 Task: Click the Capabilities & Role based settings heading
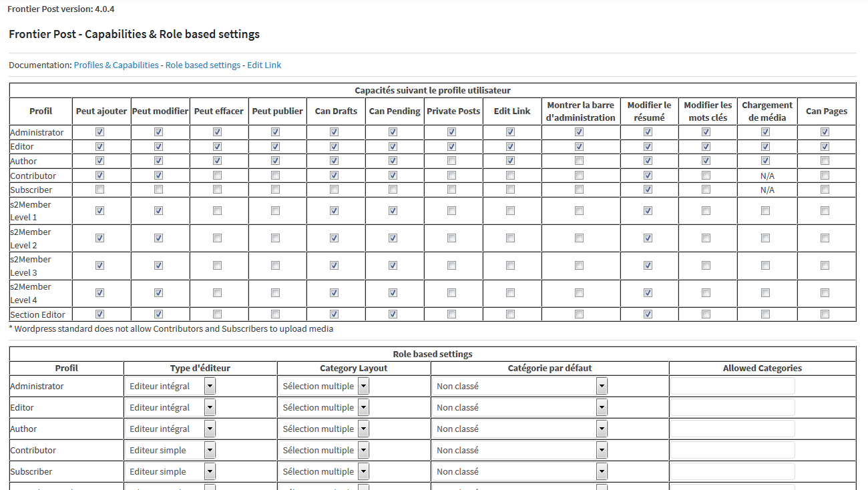pos(134,34)
